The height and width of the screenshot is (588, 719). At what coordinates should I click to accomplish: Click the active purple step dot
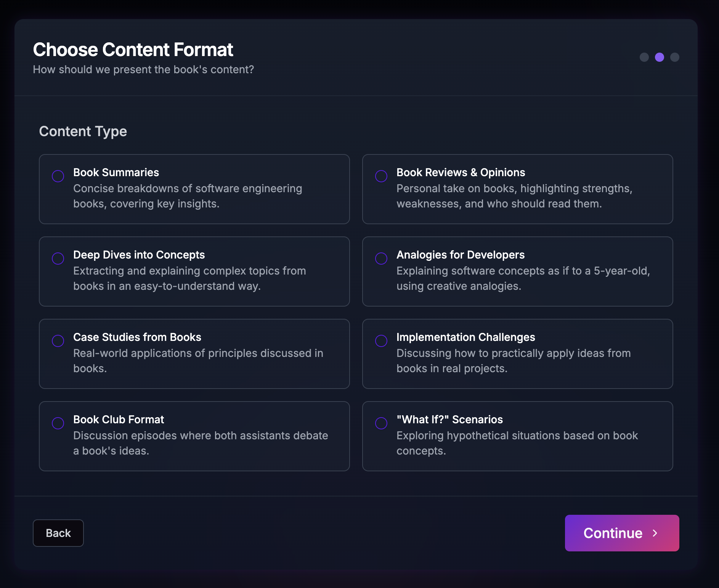[660, 57]
